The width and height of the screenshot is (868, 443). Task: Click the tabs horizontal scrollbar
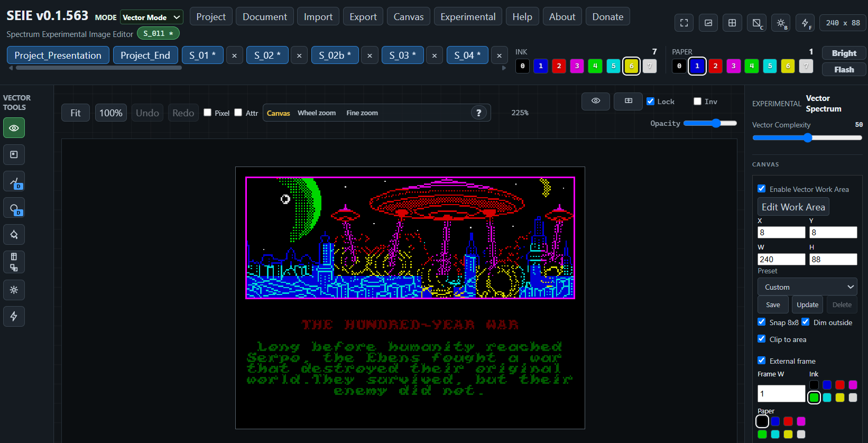[x=99, y=68]
